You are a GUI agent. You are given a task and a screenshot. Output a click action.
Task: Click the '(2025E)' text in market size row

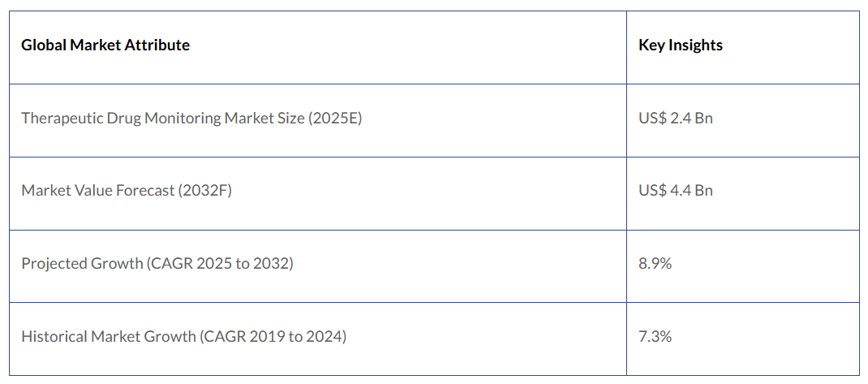[335, 119]
